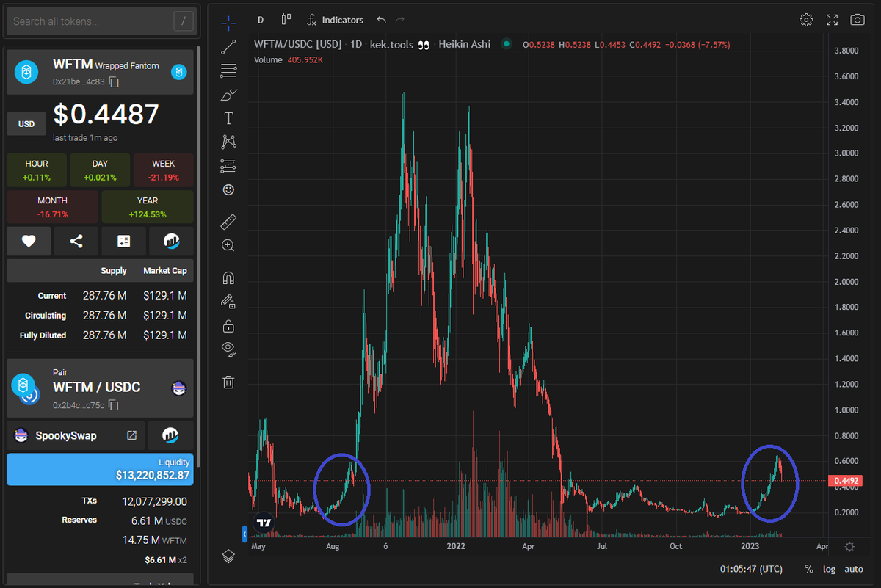The width and height of the screenshot is (881, 588).
Task: Redo the chart action
Action: point(400,20)
